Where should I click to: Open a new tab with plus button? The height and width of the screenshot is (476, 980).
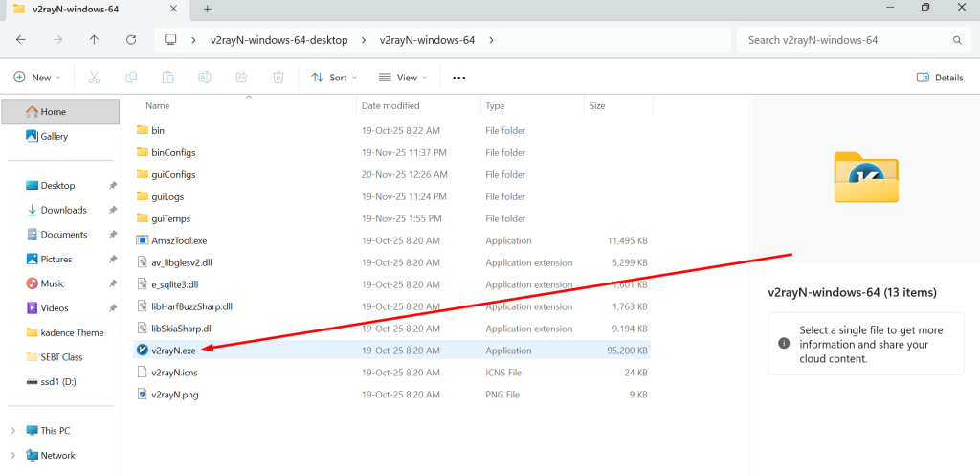point(208,9)
